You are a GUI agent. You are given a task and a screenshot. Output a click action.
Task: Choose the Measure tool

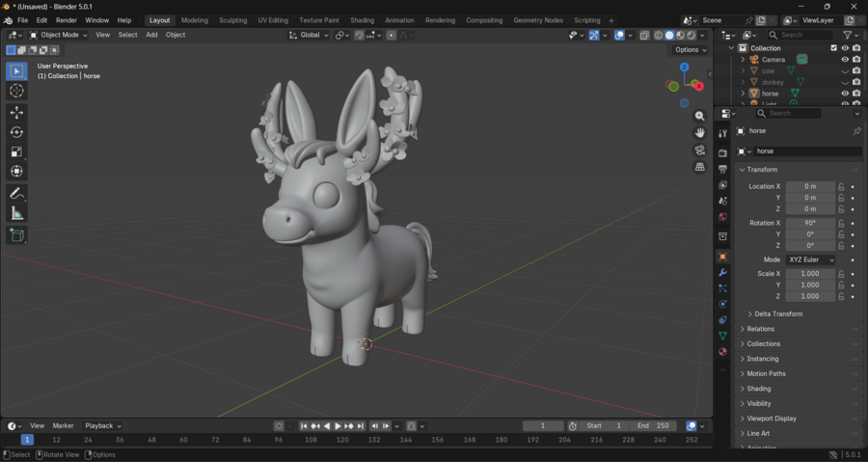coord(16,213)
